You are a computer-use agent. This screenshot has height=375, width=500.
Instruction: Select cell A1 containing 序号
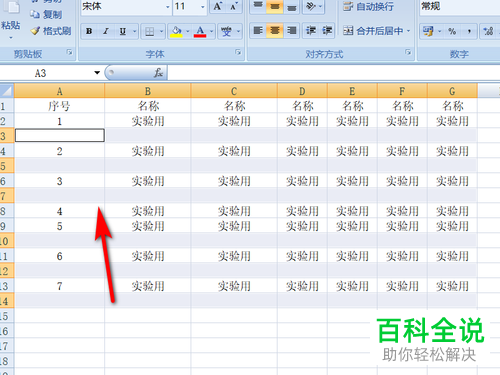click(59, 106)
